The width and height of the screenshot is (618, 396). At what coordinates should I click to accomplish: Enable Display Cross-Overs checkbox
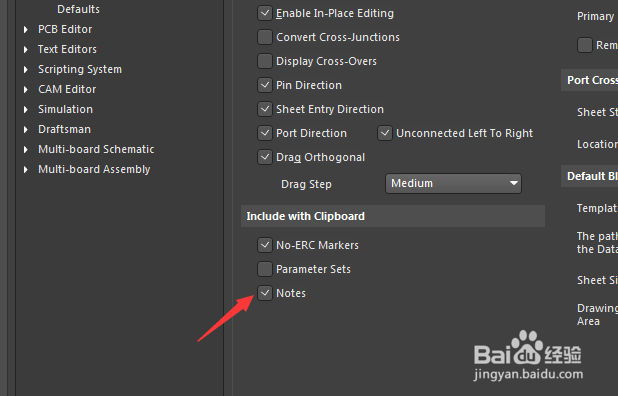click(x=265, y=61)
